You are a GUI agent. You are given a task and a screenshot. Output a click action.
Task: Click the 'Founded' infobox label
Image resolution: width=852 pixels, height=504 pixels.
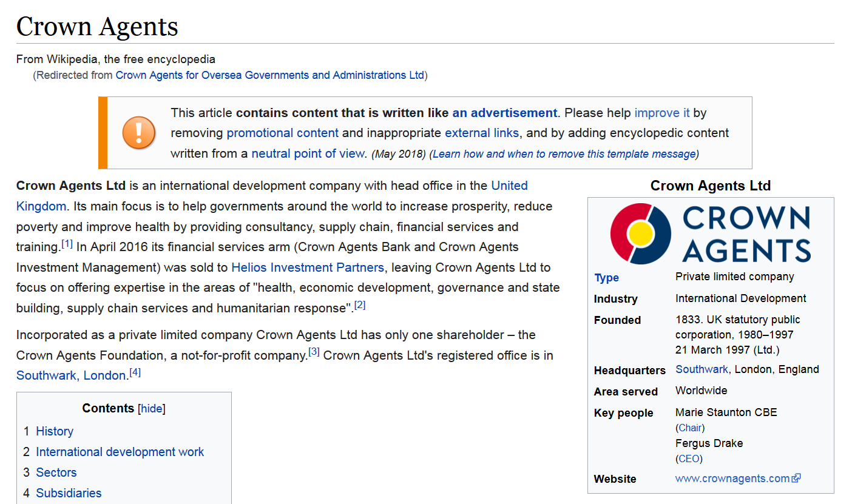618,320
